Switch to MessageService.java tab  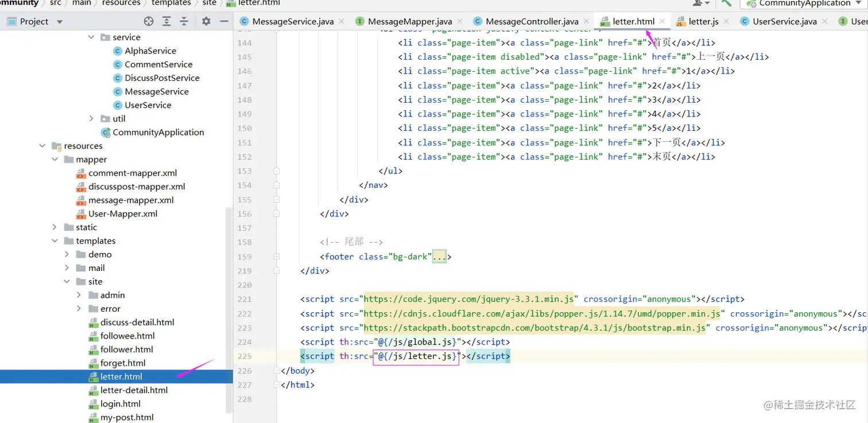293,21
